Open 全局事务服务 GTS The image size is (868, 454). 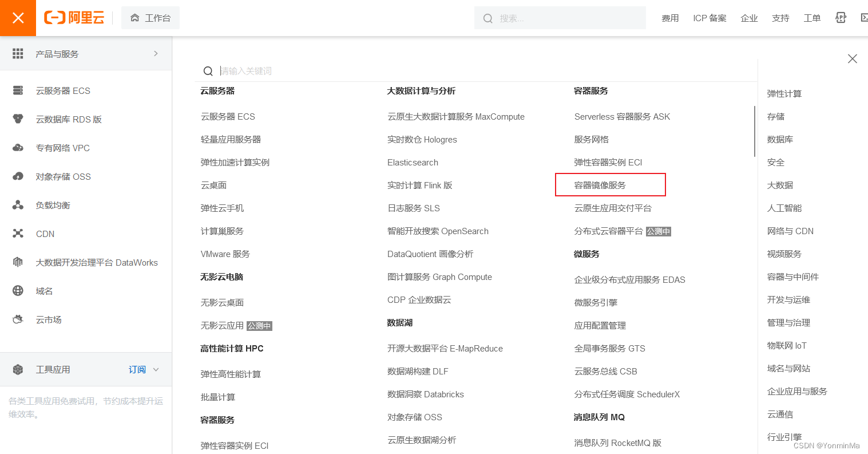tap(609, 348)
